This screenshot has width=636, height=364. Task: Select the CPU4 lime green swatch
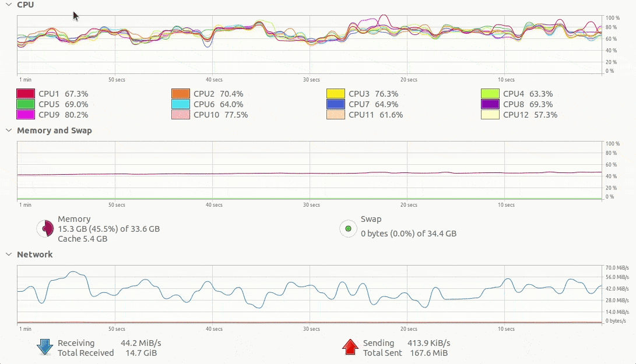click(x=490, y=94)
